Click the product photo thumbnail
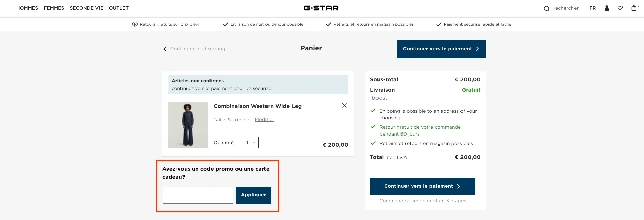The width and height of the screenshot is (644, 220). [188, 125]
